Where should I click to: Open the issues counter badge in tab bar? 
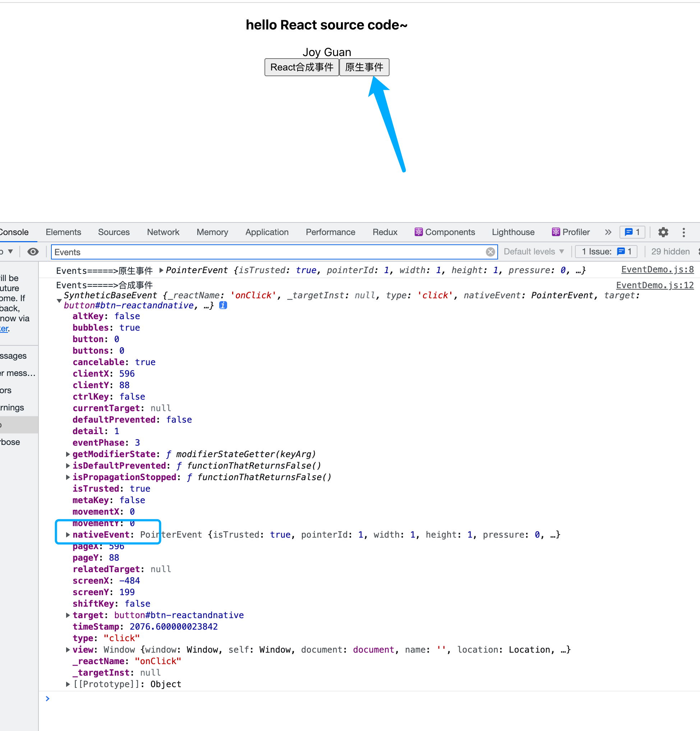(x=632, y=232)
